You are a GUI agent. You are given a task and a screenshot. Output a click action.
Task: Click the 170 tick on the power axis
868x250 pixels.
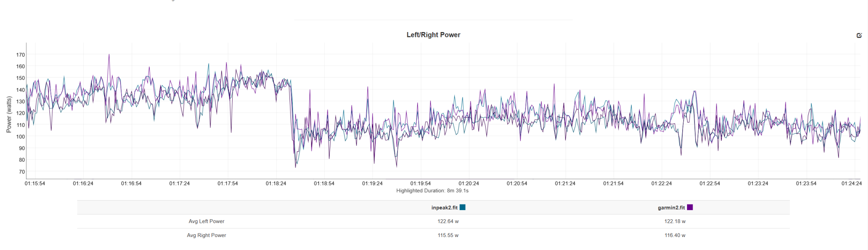pyautogui.click(x=20, y=55)
